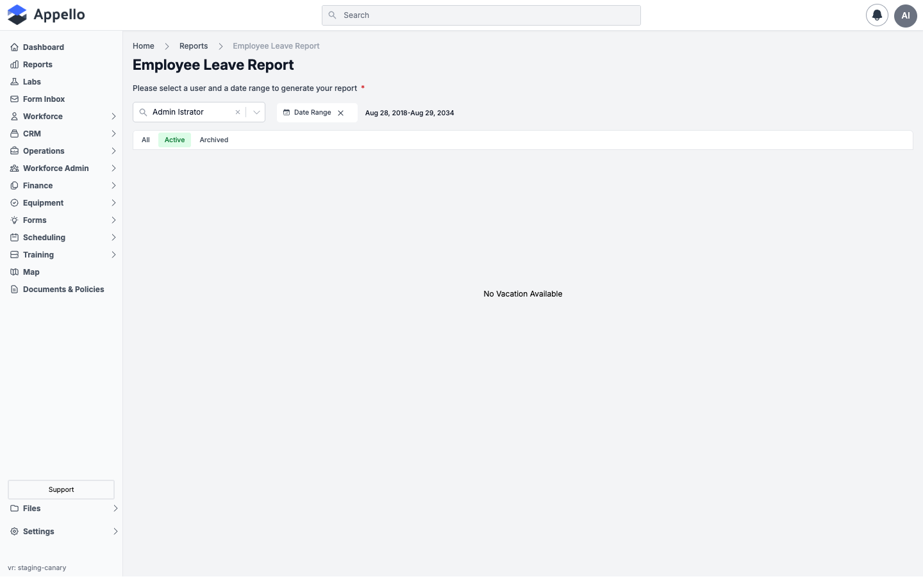
Task: Click the Appello logo icon
Action: 17,15
